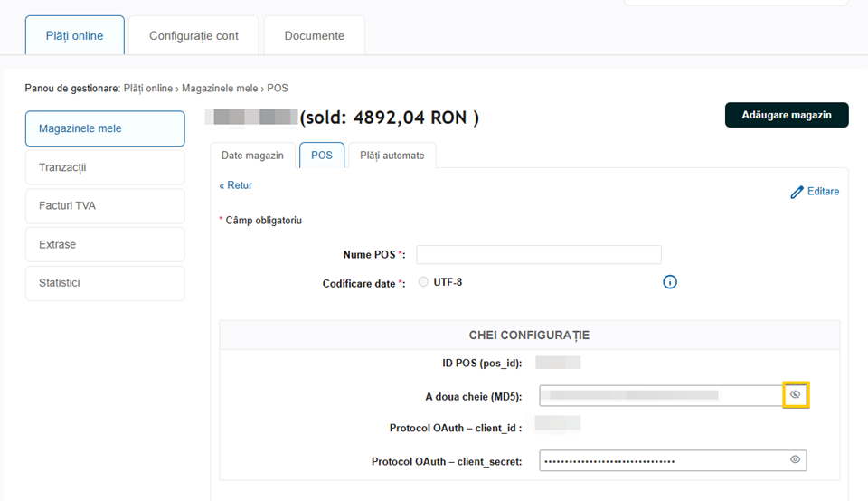The image size is (868, 501).
Task: Click the Adăugare magazin button
Action: (x=787, y=115)
